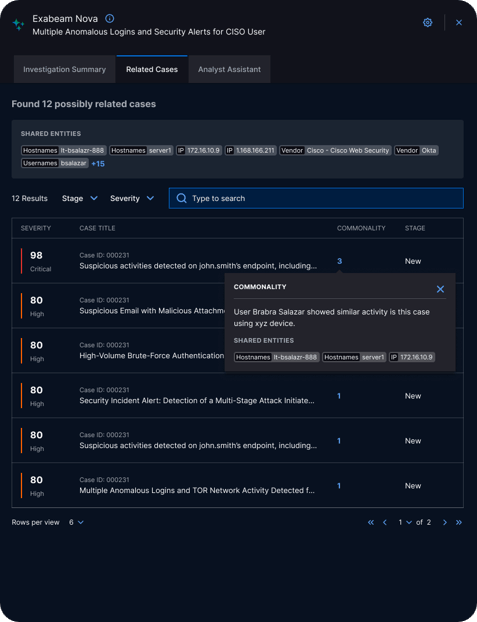
Task: Open High-Volume Brute-Force Authentication case
Action: pyautogui.click(x=152, y=355)
